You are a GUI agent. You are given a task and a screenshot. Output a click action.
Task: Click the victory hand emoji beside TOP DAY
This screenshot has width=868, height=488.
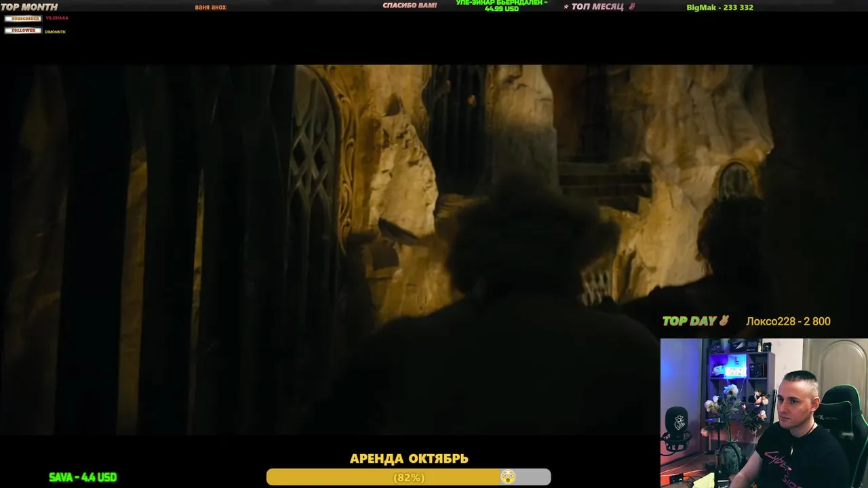click(x=724, y=321)
